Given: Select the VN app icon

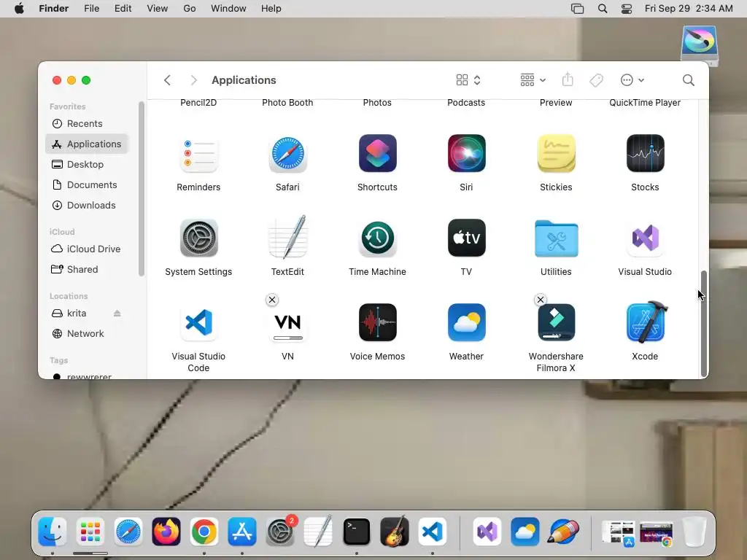Looking at the screenshot, I should click(x=287, y=322).
